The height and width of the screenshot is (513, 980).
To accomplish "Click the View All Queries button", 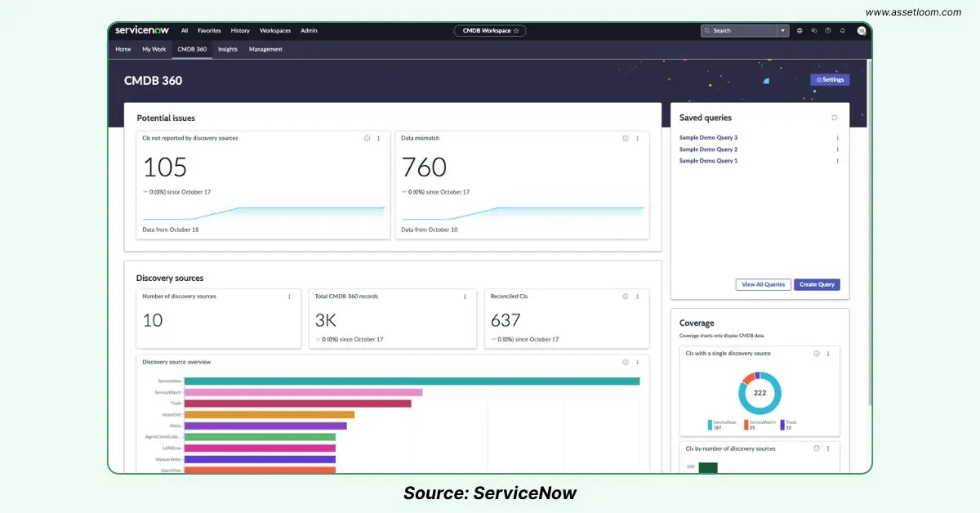I will click(764, 284).
